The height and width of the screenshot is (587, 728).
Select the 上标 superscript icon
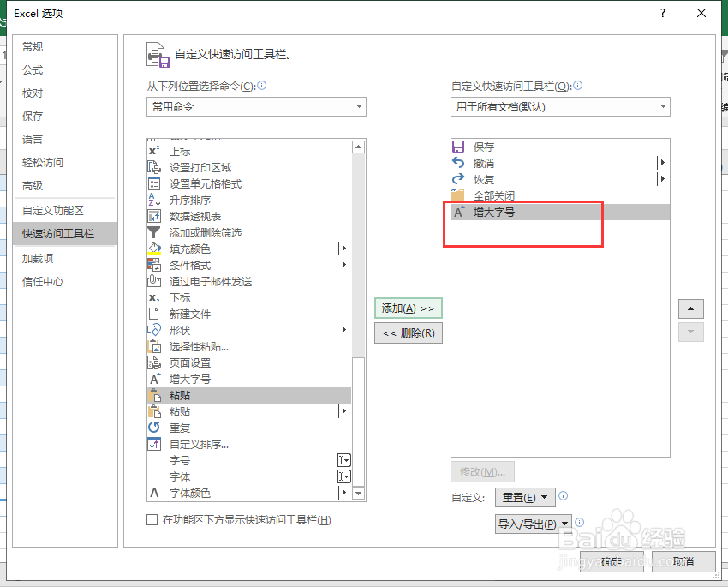click(154, 151)
